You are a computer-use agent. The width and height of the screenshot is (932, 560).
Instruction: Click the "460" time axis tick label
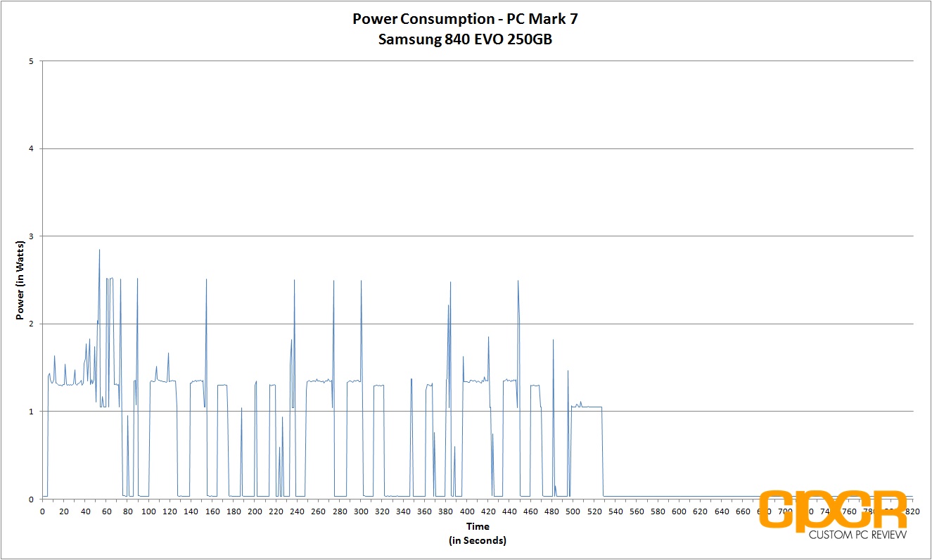tap(531, 511)
